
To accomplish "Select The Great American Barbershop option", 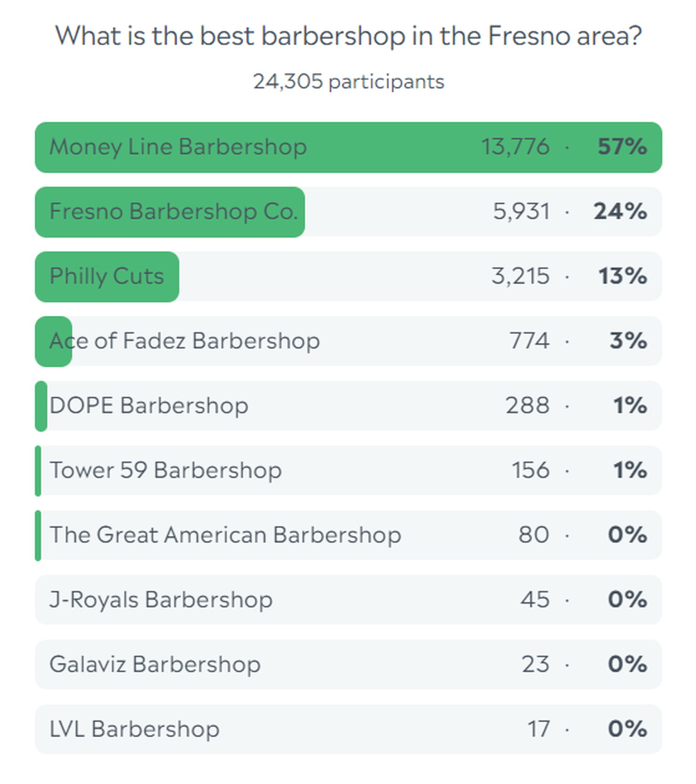I will 225,535.
